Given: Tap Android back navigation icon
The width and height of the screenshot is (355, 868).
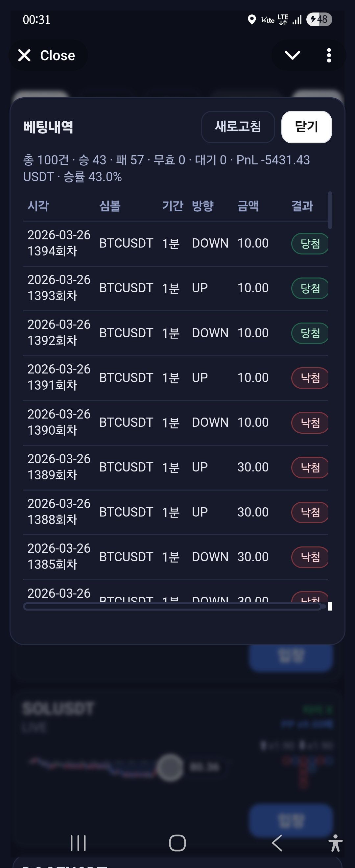Looking at the screenshot, I should click(x=277, y=843).
